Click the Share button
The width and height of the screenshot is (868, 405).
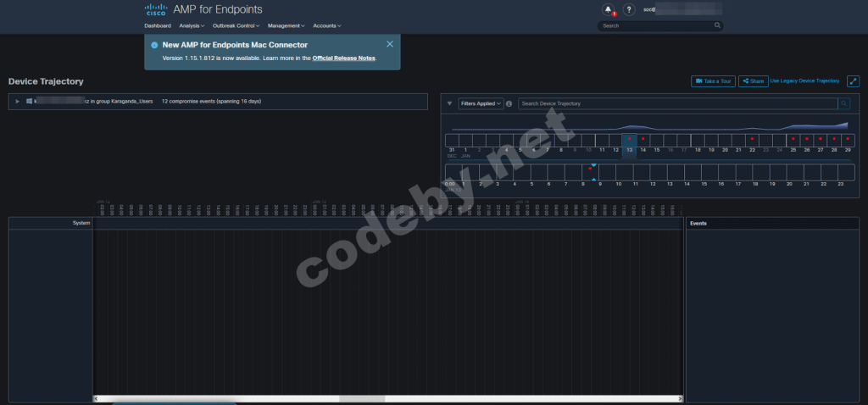click(753, 81)
